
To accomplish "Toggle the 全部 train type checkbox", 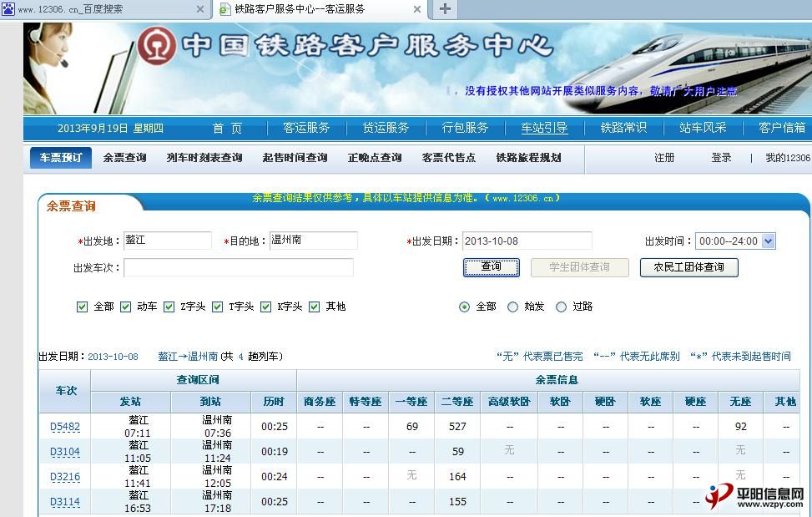I will click(82, 307).
